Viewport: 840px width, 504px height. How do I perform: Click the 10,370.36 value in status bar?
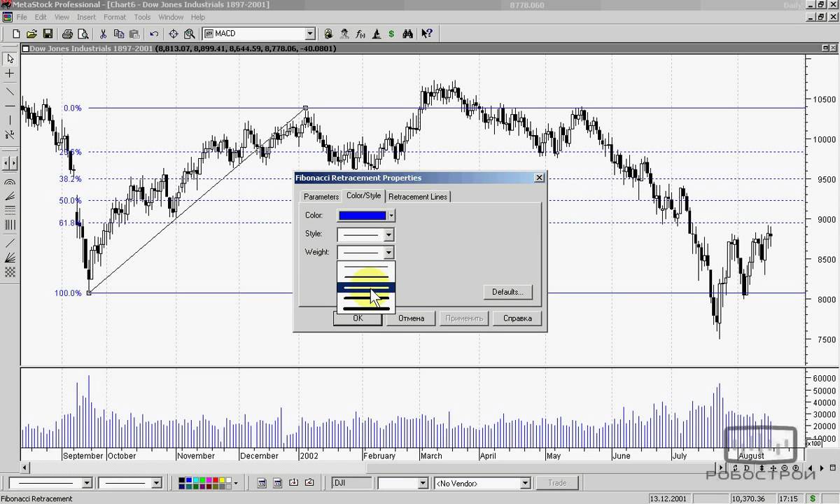pyautogui.click(x=748, y=499)
